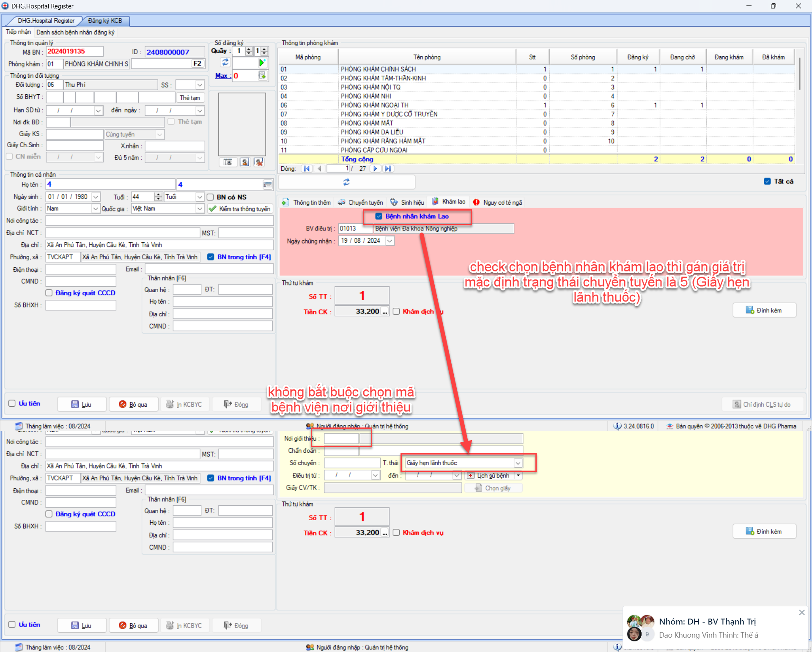Click the green play next-number icon
The width and height of the screenshot is (812, 652).
pos(262,63)
